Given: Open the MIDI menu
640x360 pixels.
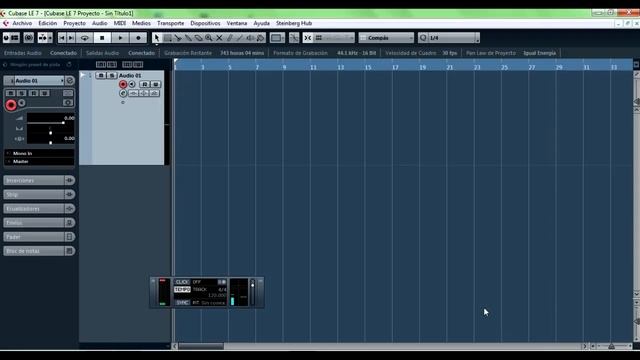Looking at the screenshot, I should click(120, 23).
